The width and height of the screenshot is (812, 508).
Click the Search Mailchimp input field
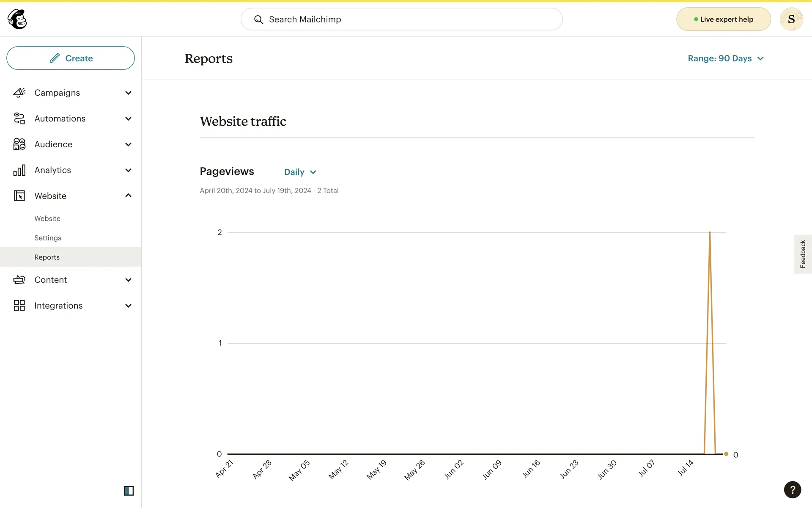tap(401, 19)
